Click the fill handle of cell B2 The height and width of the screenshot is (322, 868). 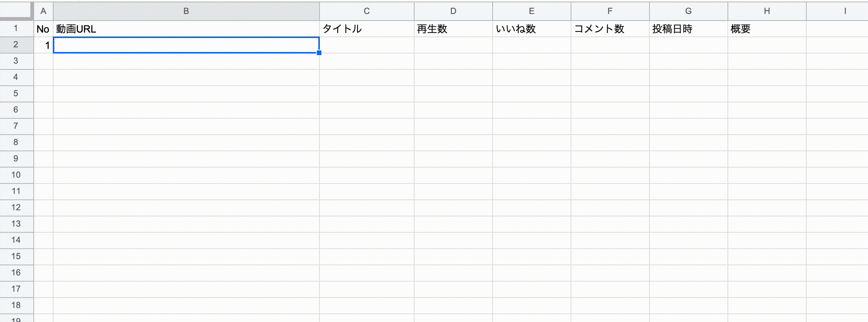[x=319, y=53]
